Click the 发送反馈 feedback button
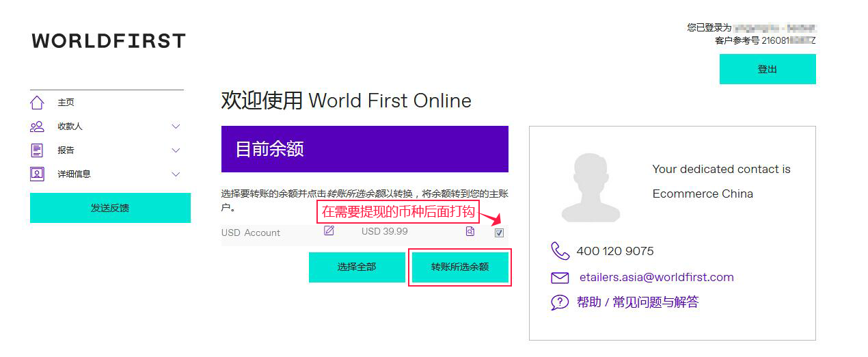Viewport: 868px width, 357px height. pos(110,208)
